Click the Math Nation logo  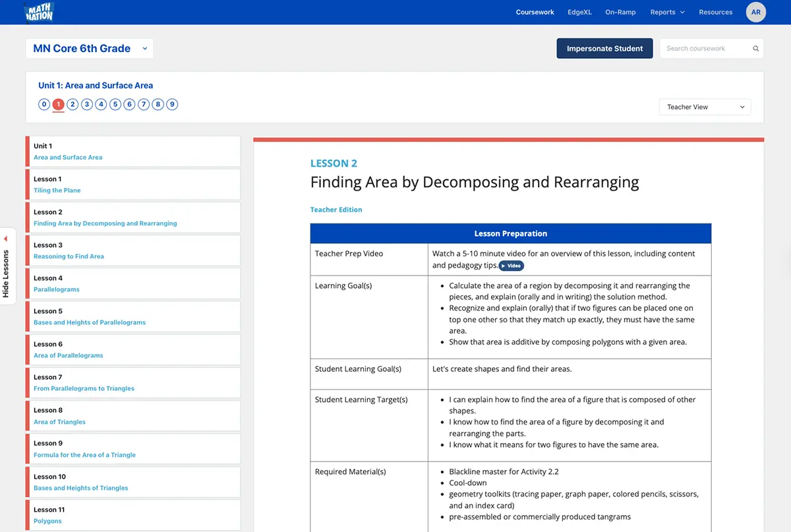tap(38, 12)
